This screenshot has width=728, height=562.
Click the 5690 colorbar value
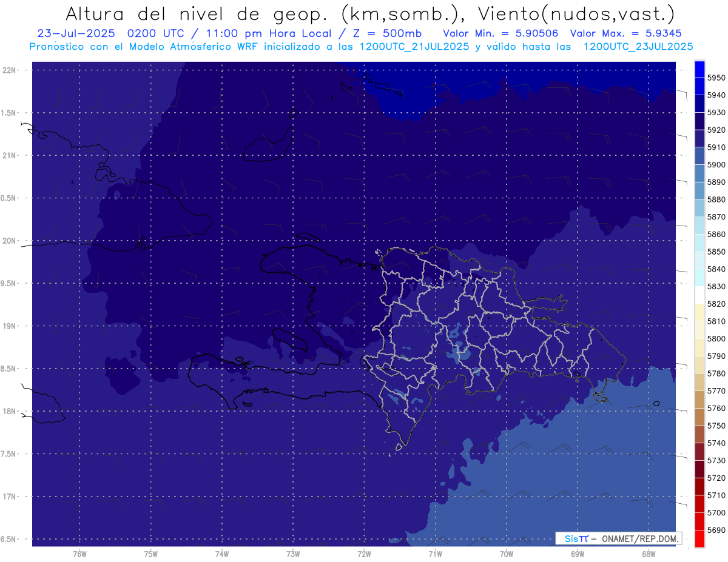point(716,530)
